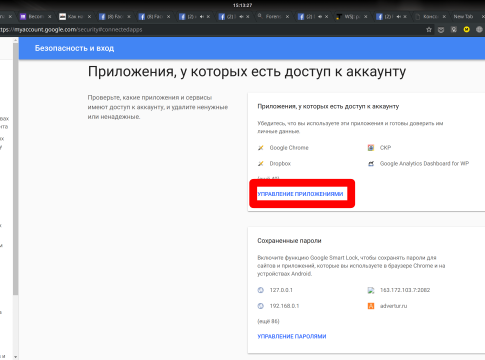Open the Pocket extension icon

click(x=441, y=30)
